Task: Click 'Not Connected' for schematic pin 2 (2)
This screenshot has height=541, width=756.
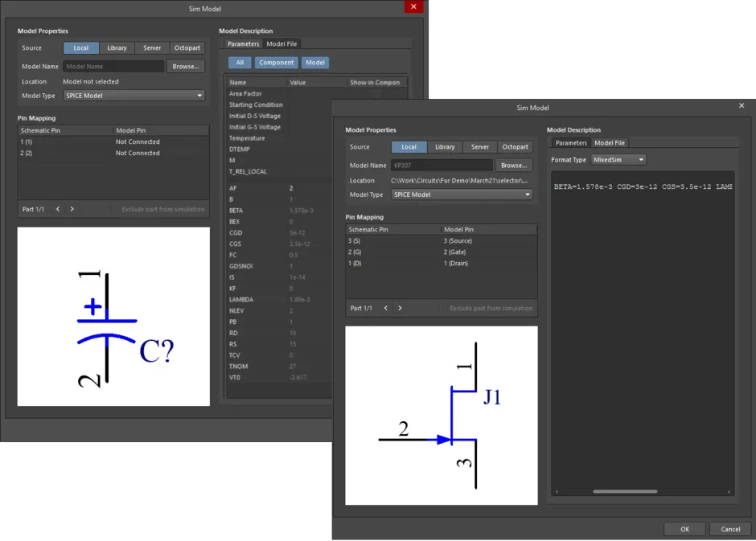Action: [138, 154]
